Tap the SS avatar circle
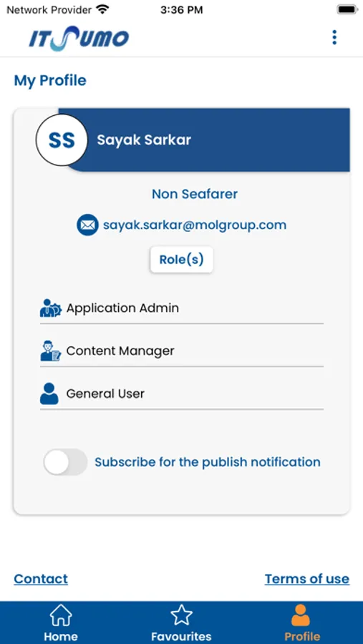The width and height of the screenshot is (363, 644). [62, 140]
